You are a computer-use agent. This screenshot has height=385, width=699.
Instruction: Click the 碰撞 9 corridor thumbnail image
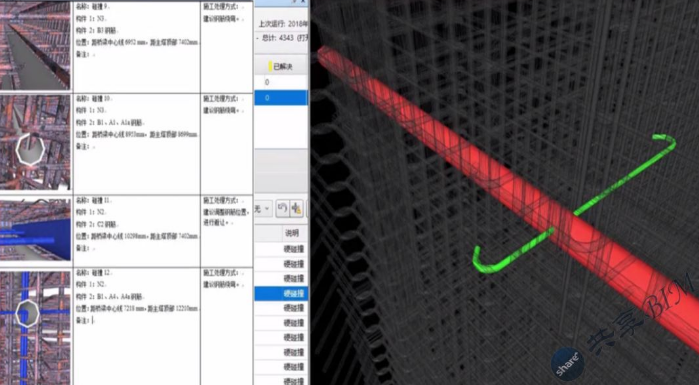point(35,45)
